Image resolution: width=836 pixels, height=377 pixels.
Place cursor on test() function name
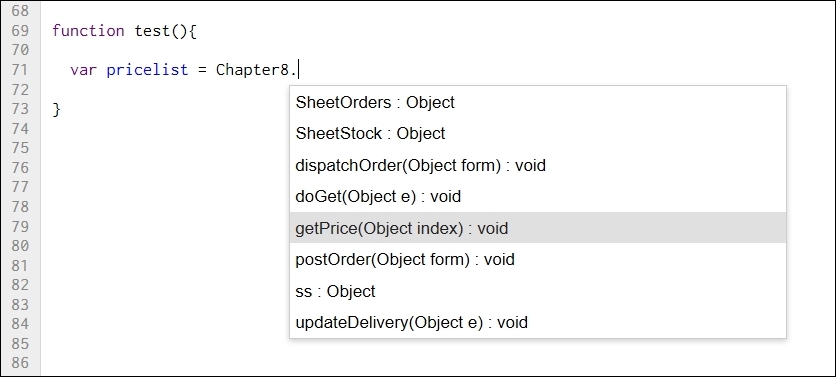(x=152, y=31)
